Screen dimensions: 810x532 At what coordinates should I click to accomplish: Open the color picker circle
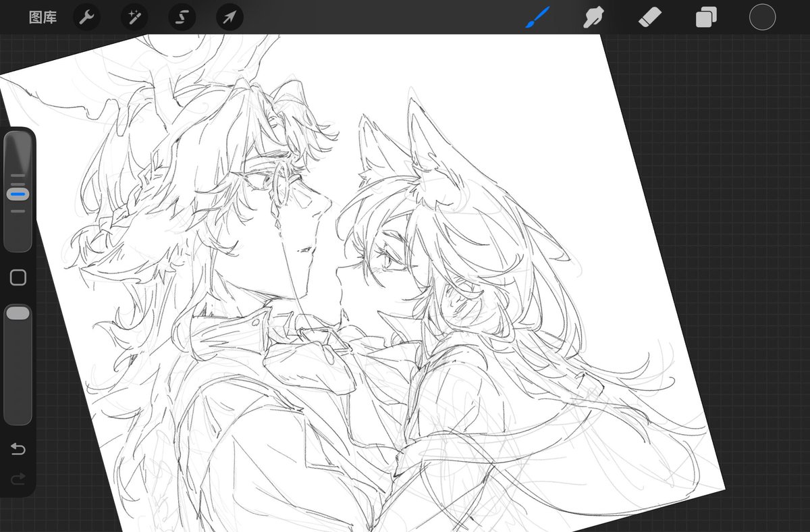[763, 18]
